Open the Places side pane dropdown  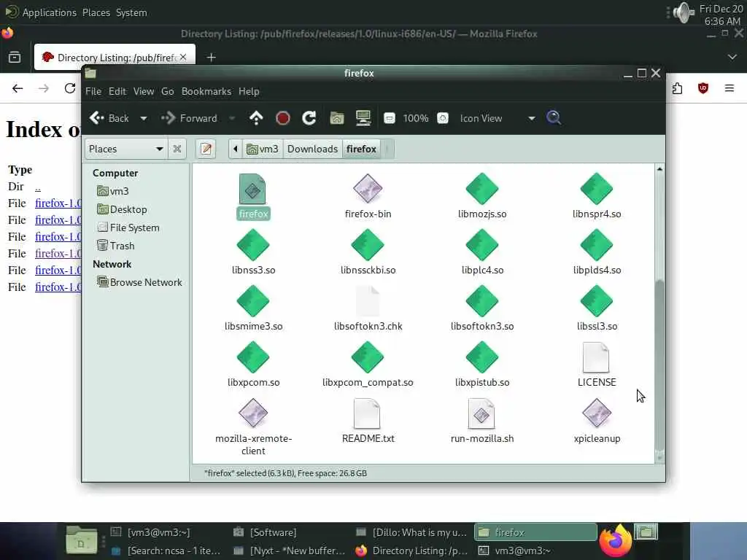coord(125,149)
